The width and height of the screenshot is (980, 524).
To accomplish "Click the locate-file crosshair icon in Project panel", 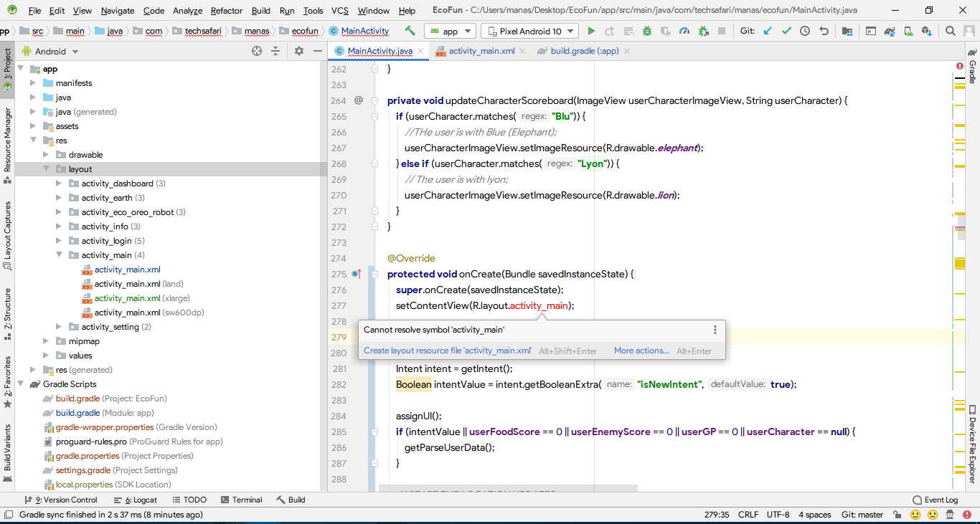I will tap(257, 51).
